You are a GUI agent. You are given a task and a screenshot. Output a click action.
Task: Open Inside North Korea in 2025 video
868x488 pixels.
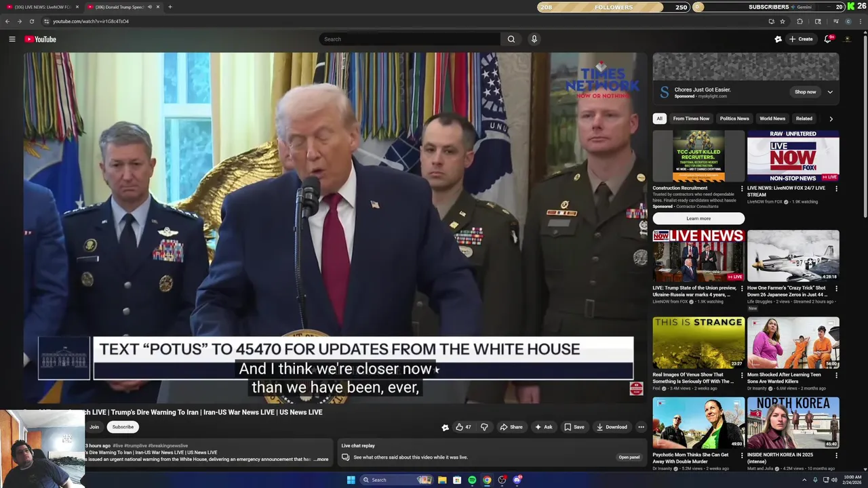[x=793, y=423]
